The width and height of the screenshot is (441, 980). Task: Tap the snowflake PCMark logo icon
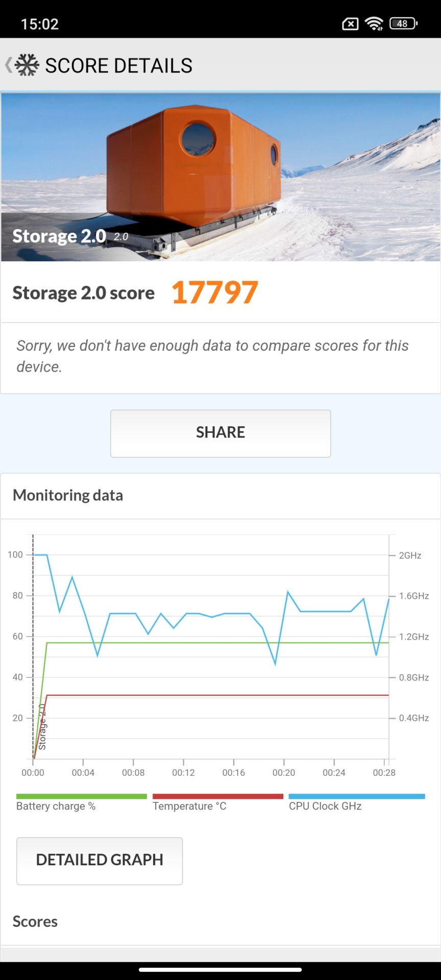tap(27, 65)
